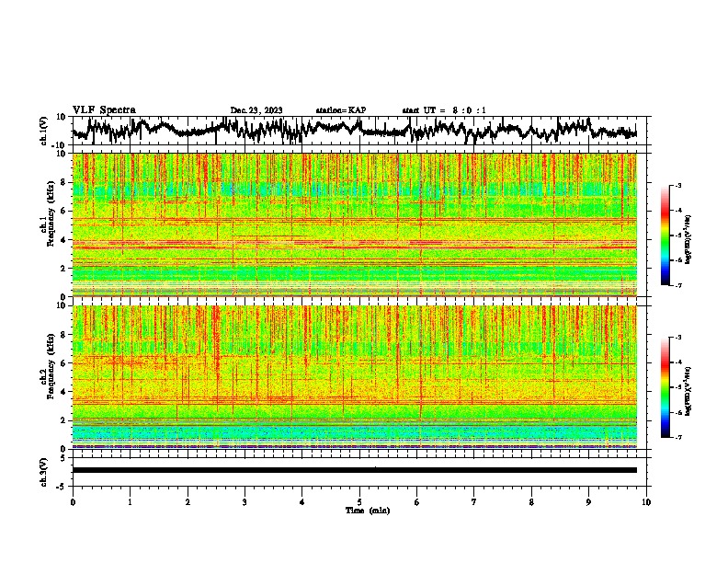Click time-axis tick label "1"
Viewport: 728px width, 563px height.
click(130, 502)
